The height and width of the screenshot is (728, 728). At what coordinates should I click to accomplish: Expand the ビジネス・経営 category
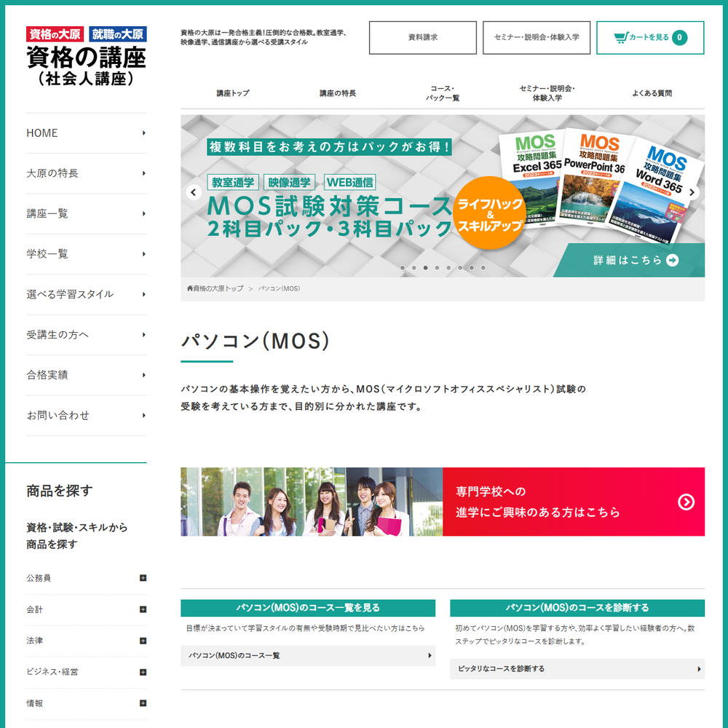point(143,672)
